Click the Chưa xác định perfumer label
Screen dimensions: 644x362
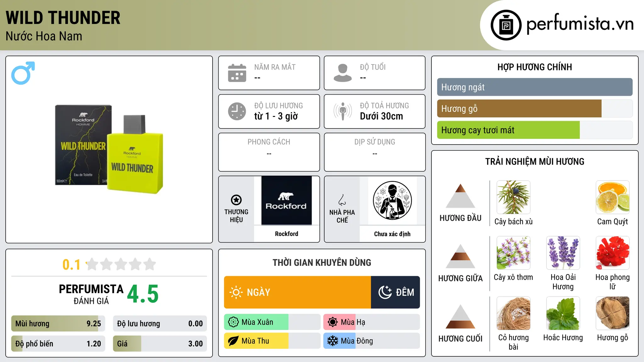pos(392,234)
